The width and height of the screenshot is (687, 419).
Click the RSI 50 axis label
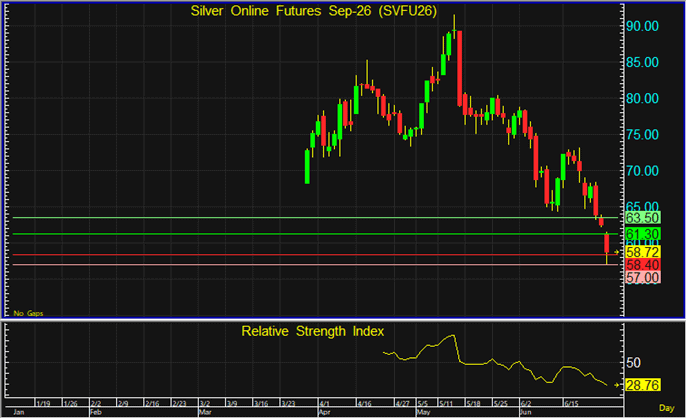pyautogui.click(x=634, y=363)
